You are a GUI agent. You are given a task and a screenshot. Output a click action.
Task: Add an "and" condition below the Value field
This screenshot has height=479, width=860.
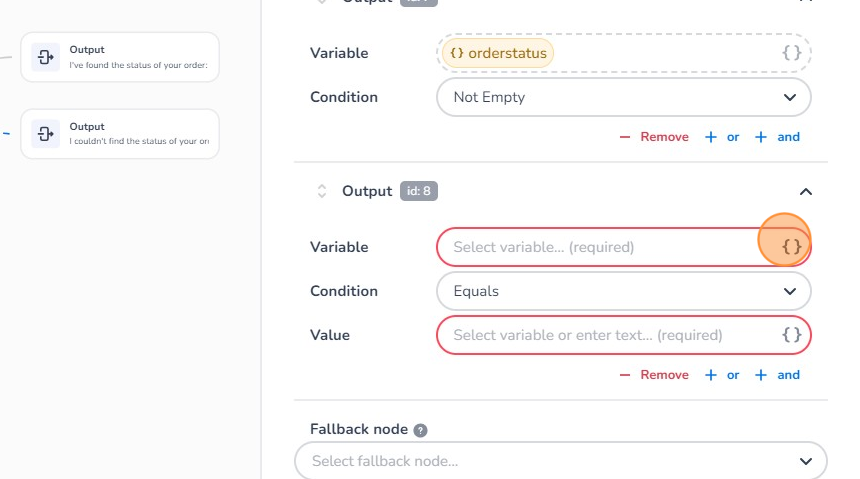(778, 375)
